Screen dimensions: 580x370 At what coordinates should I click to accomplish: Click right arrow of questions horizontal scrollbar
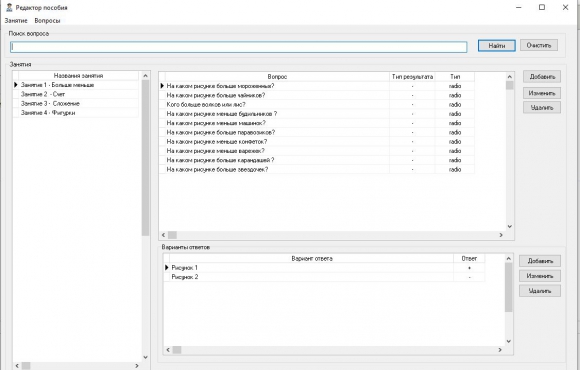501,235
